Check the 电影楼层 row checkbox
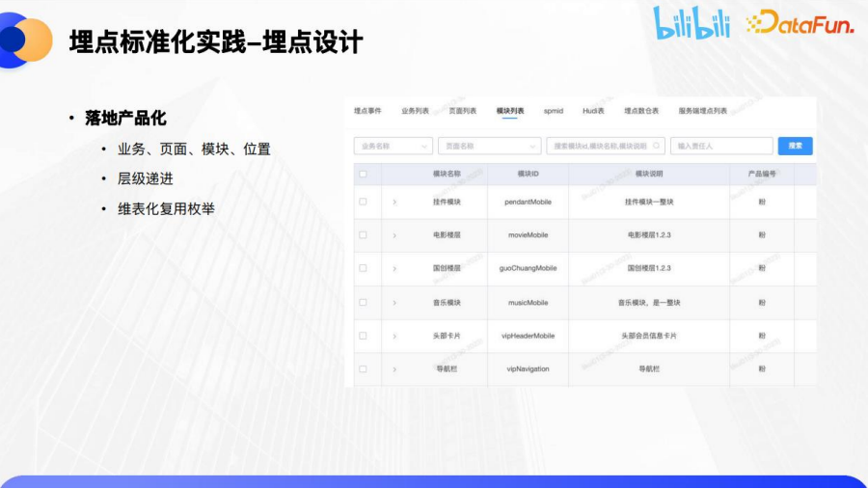868x489 pixels. (363, 234)
